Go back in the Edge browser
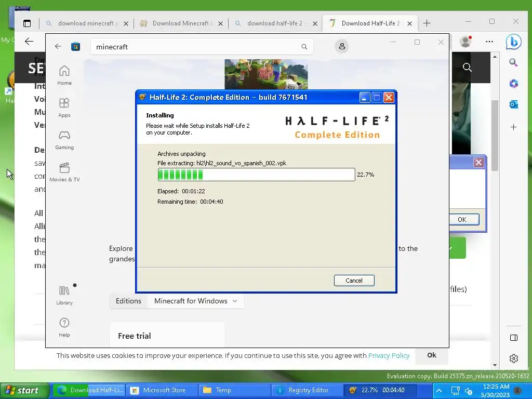 [x=29, y=42]
